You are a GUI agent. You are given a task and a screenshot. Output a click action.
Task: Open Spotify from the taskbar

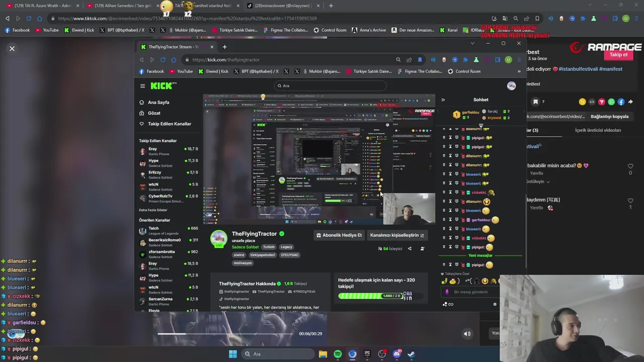click(x=338, y=354)
